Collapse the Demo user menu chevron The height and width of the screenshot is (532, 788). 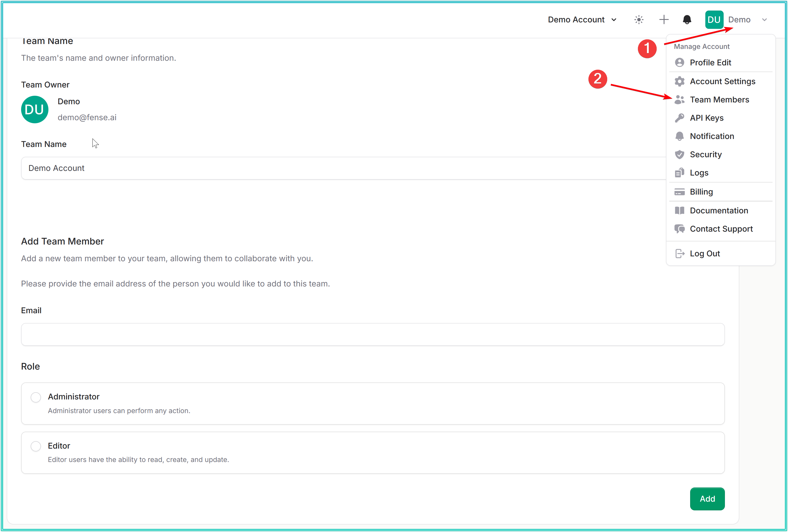coord(764,20)
